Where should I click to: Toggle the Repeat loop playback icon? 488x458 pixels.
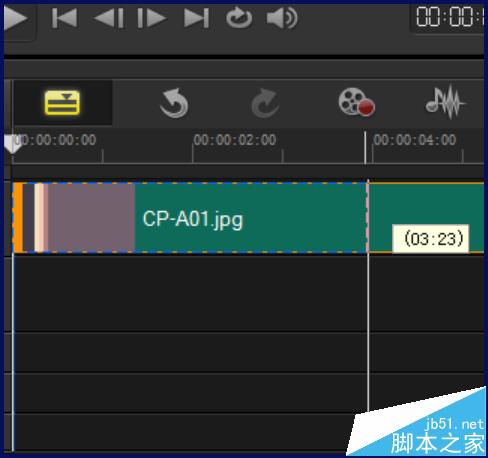pos(239,18)
